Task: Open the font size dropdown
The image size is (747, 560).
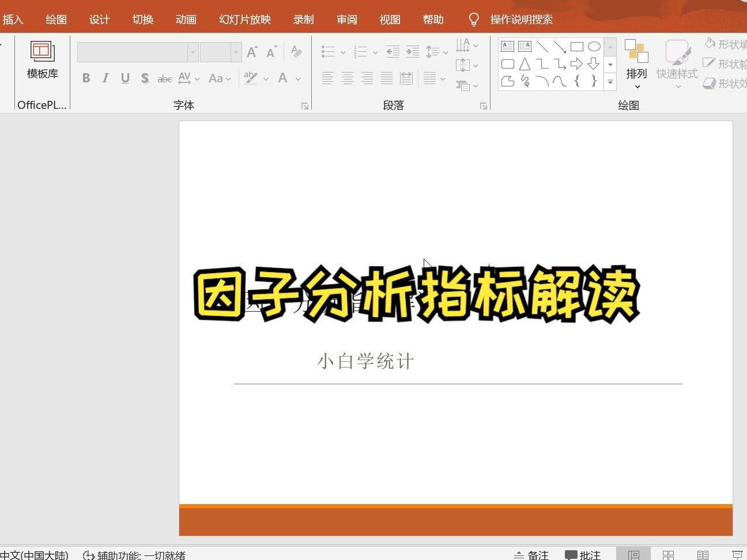Action: click(x=236, y=52)
